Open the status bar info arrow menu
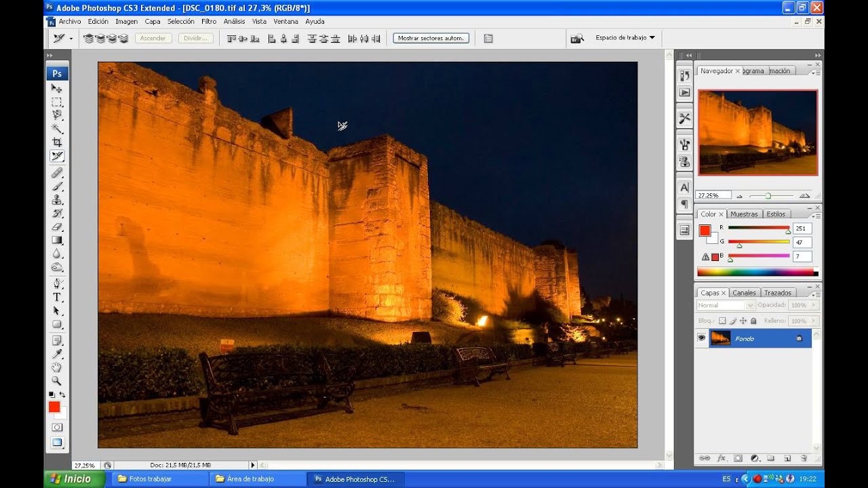The height and width of the screenshot is (488, 868). (x=253, y=465)
